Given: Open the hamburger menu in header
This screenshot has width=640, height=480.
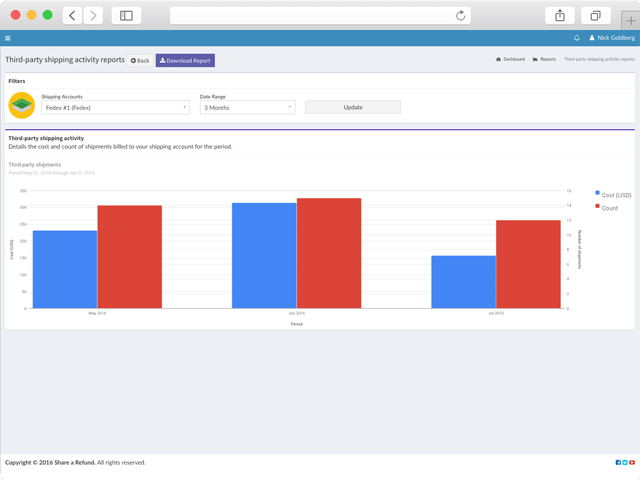Looking at the screenshot, I should (x=8, y=38).
